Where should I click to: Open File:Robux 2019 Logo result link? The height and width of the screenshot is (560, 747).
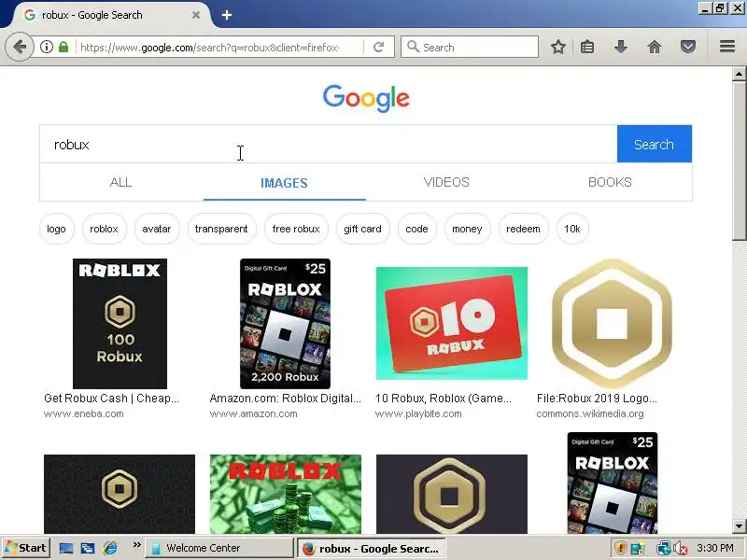coord(597,399)
